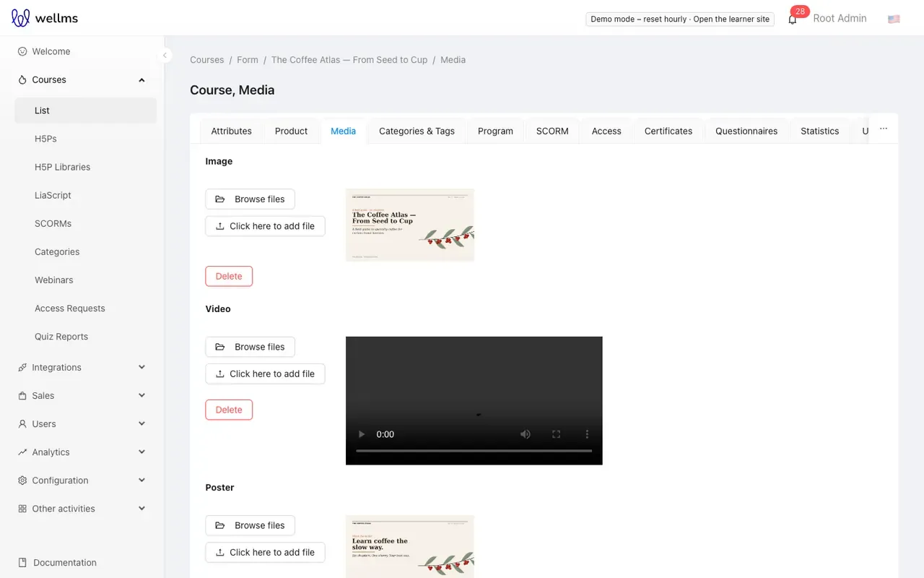Expand the Sales menu chevron
This screenshot has width=924, height=578.
coord(141,395)
